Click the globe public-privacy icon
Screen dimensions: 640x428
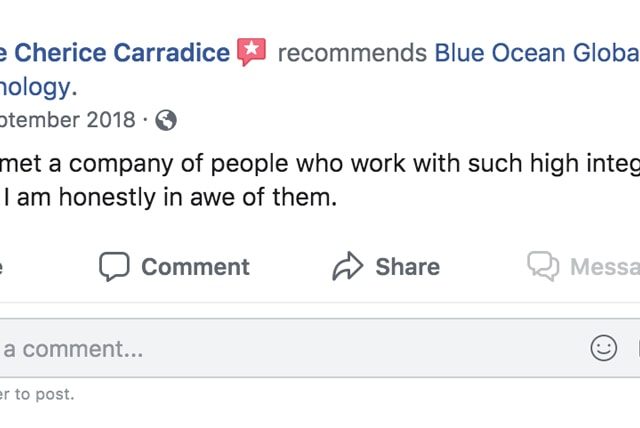(x=167, y=120)
